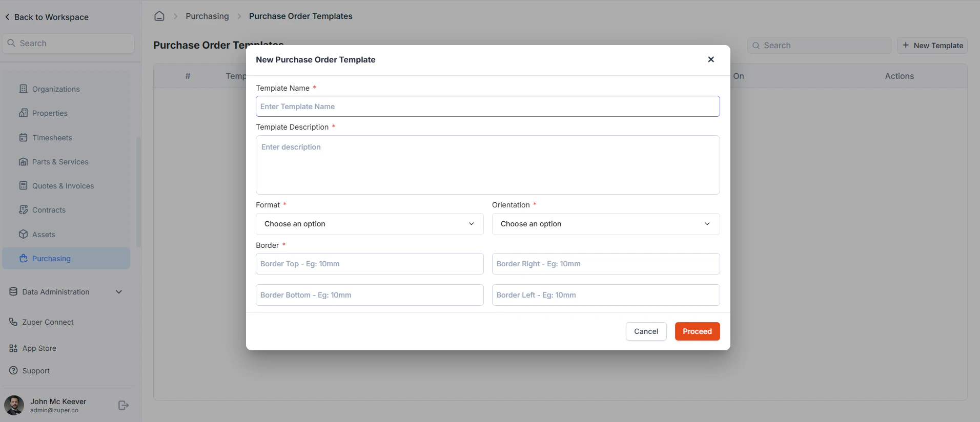Close the New Purchase Order Template dialog
Image resolution: width=980 pixels, height=422 pixels.
(x=711, y=59)
